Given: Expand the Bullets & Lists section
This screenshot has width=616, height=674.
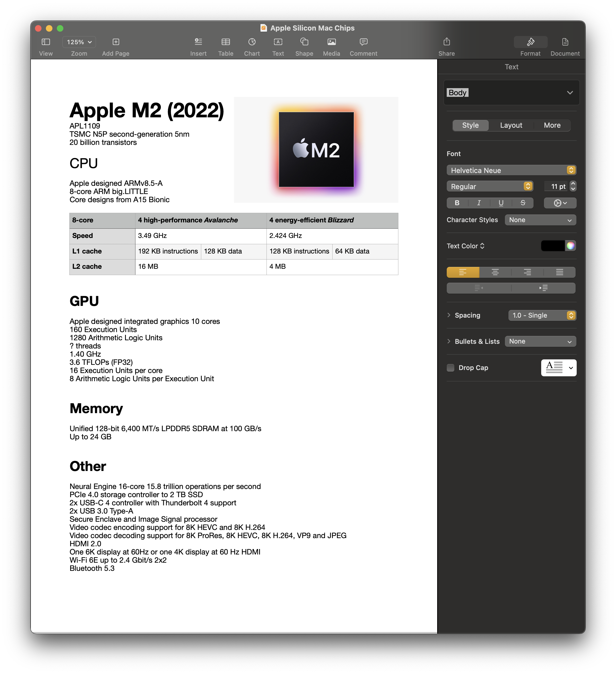Looking at the screenshot, I should (x=449, y=341).
